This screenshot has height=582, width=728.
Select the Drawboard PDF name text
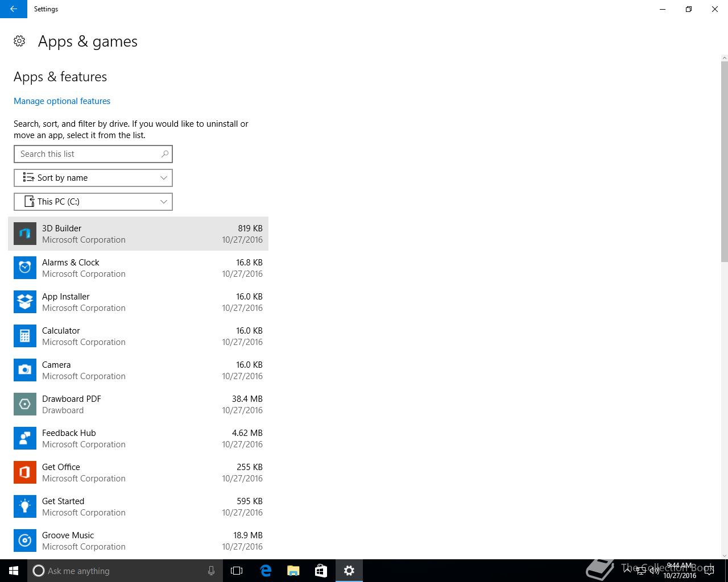click(72, 398)
